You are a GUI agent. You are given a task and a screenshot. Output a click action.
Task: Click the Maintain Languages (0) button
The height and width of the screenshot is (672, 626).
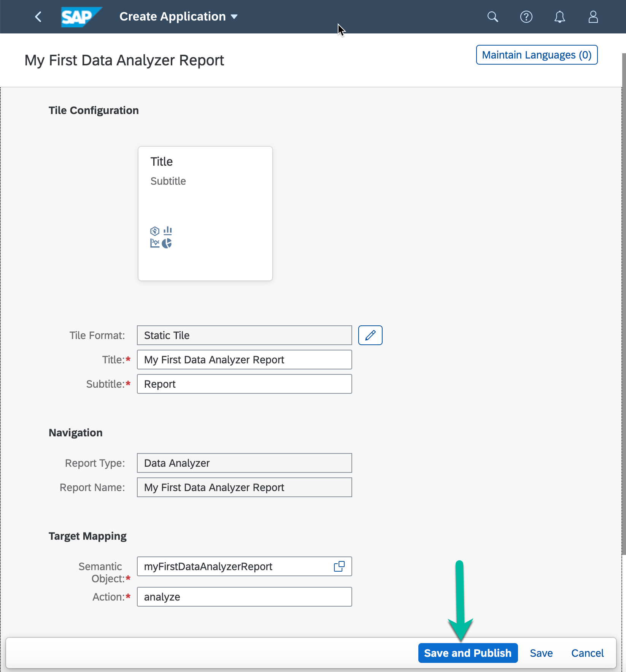(x=536, y=55)
